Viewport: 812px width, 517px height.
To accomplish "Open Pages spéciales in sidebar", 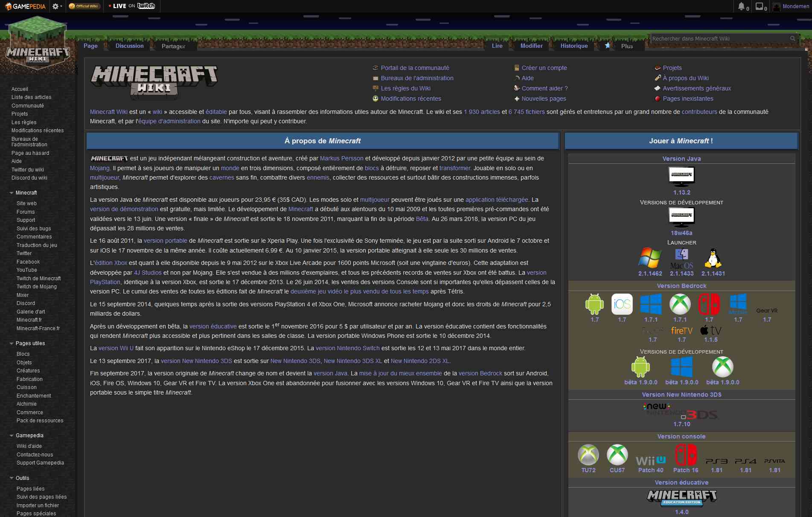I will (x=36, y=514).
